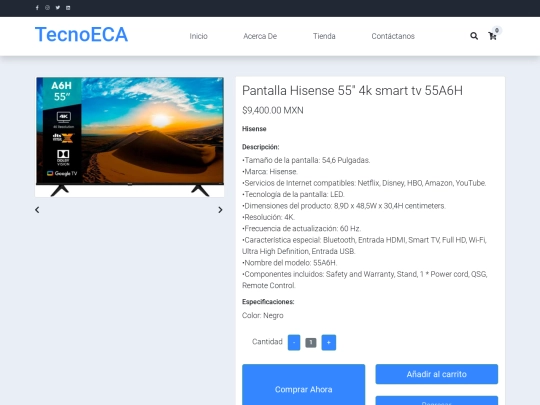Open the Twitter social link
Image resolution: width=540 pixels, height=405 pixels.
coord(58,8)
